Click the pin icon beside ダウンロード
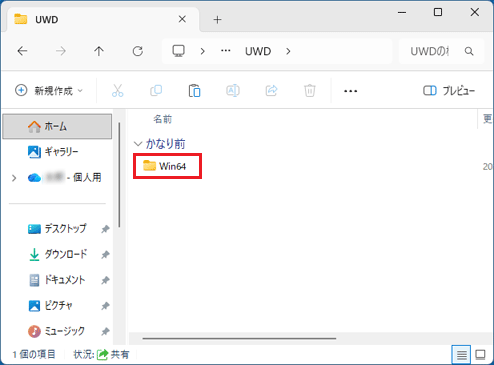494x365 pixels. coord(105,255)
